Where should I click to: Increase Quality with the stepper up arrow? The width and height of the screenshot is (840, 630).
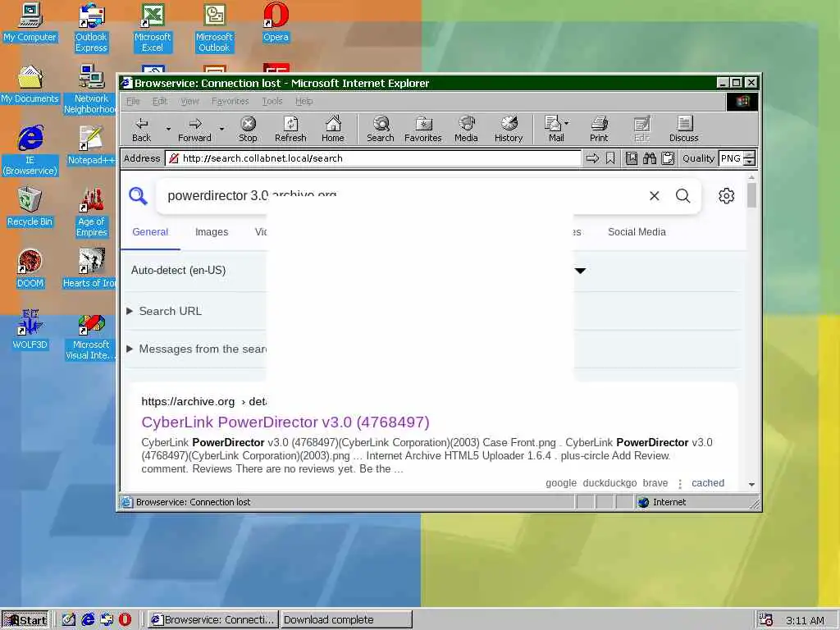click(x=750, y=155)
